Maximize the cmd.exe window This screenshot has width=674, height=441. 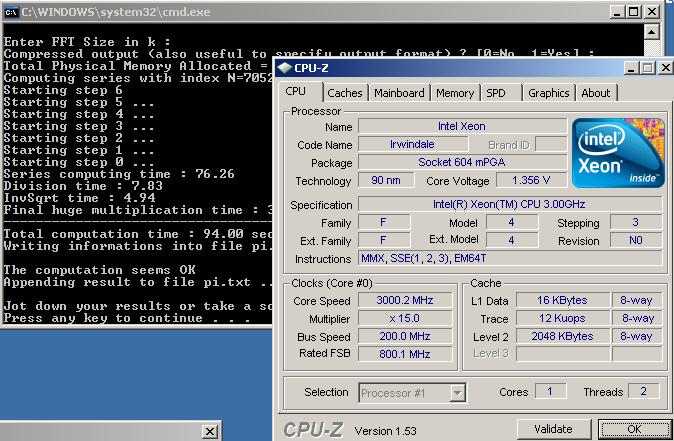pyautogui.click(x=634, y=12)
